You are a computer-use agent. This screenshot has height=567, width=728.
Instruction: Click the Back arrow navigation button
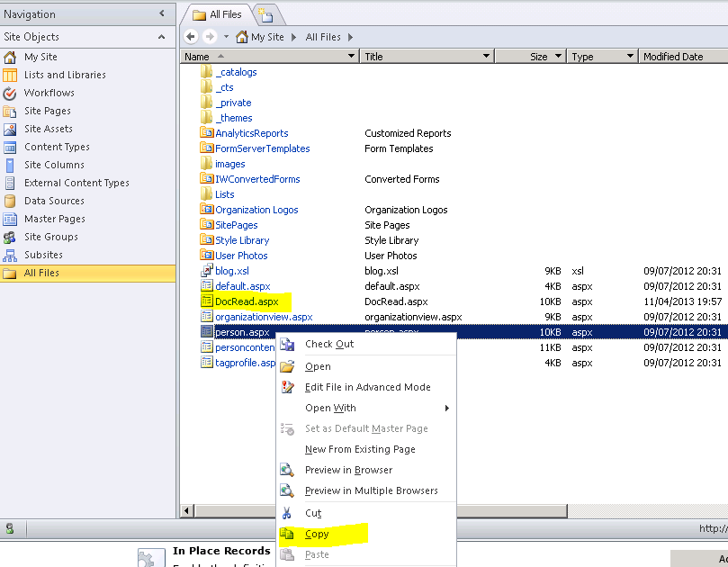click(190, 37)
